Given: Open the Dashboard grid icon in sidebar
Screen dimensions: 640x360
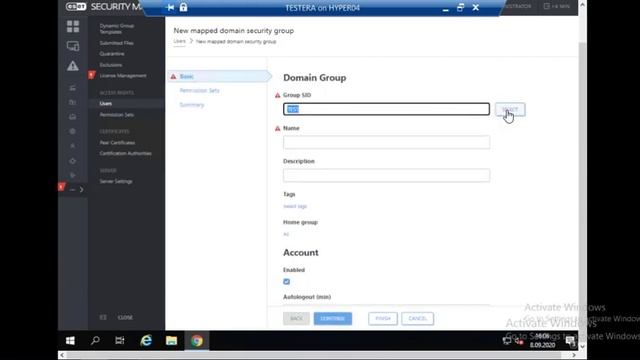Looking at the screenshot, I should [73, 27].
